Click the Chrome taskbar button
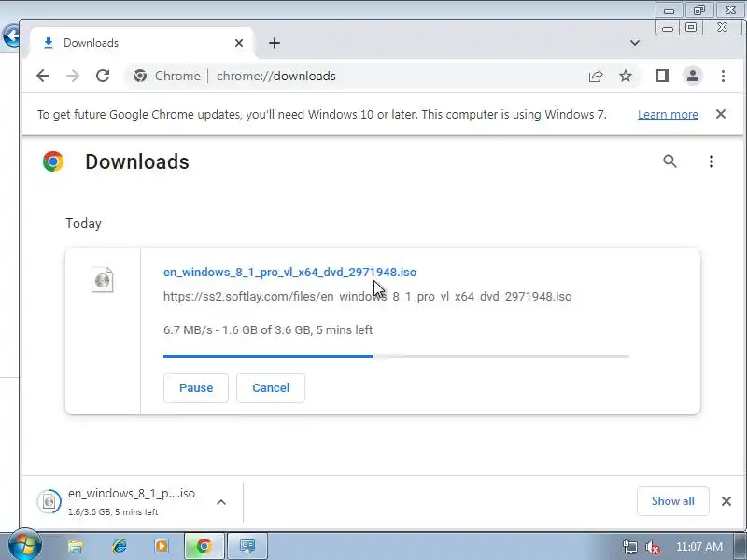Viewport: 747px width, 560px height. [204, 546]
